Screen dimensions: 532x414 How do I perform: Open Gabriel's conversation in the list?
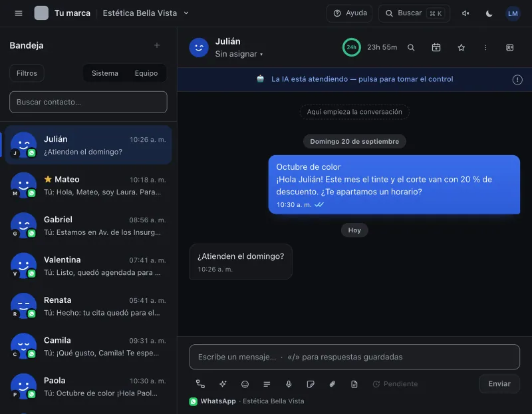point(88,226)
